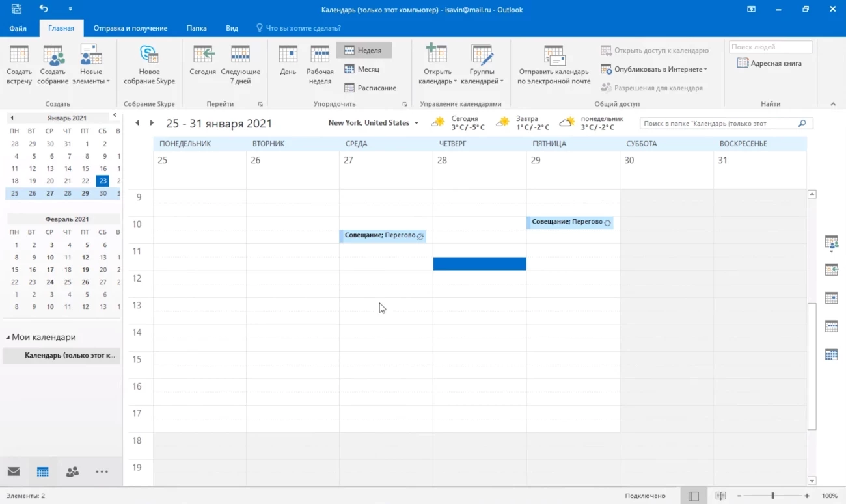Open Ribbon Display Options in title bar
The width and height of the screenshot is (846, 504).
click(751, 9)
